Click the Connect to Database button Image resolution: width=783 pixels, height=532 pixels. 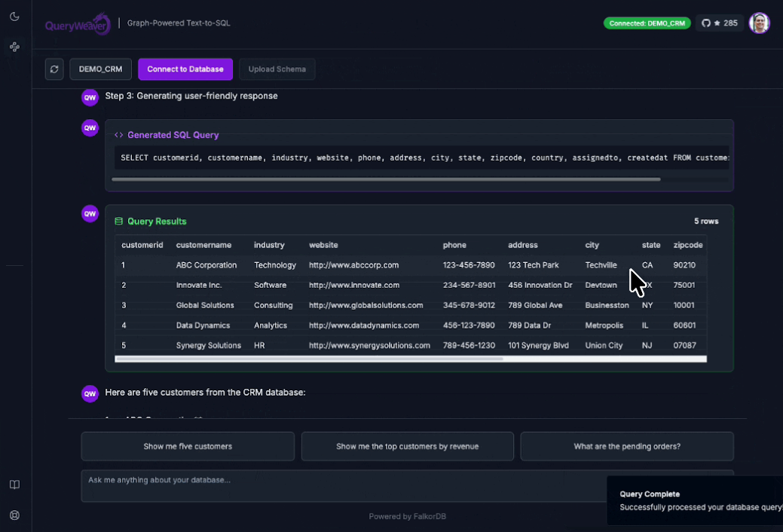(185, 69)
